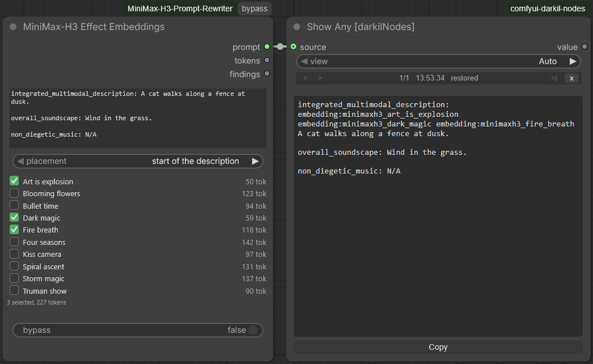Click the '90 tok' count for Truman show
The width and height of the screenshot is (593, 364).
click(x=256, y=291)
